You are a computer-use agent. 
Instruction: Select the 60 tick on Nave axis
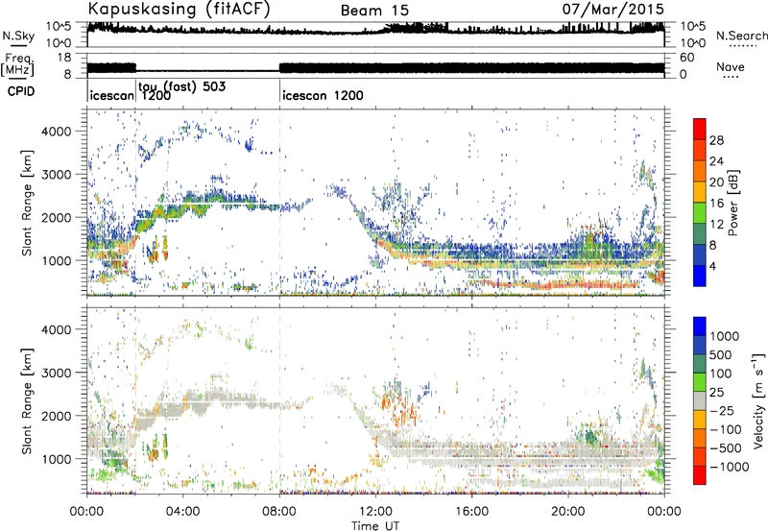[x=687, y=58]
